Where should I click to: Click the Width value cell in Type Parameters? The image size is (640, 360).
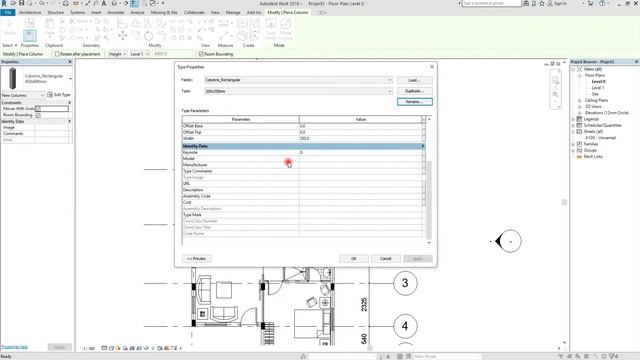click(x=360, y=138)
